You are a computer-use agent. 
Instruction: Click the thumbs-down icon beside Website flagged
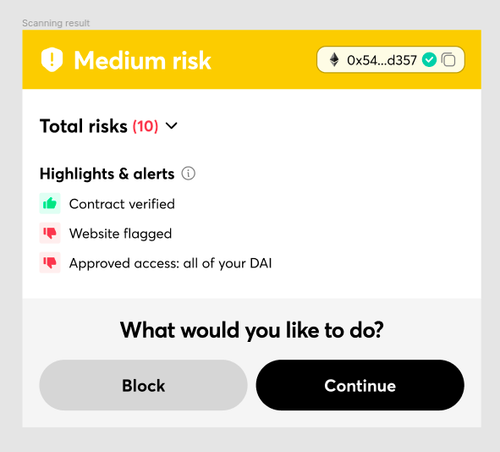50,233
